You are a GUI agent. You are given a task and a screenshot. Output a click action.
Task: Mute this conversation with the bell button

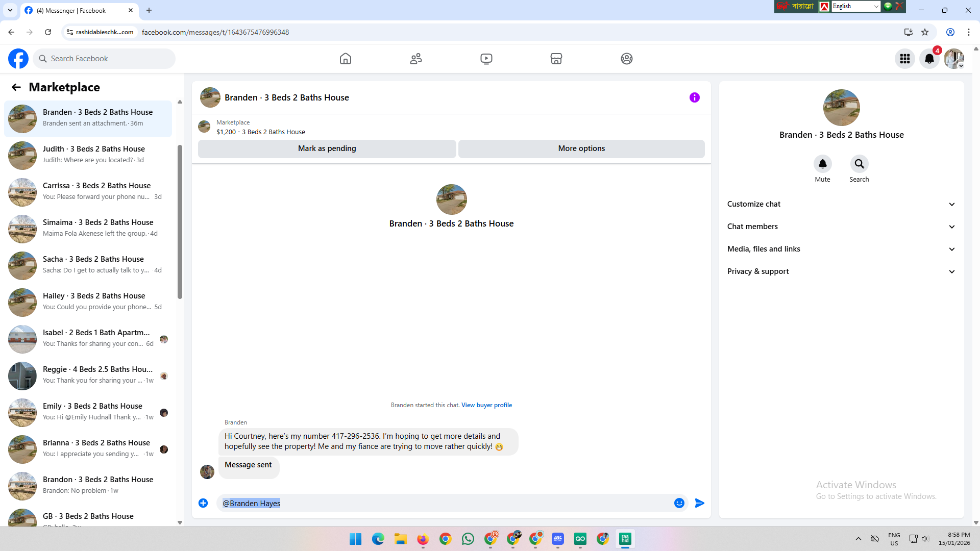click(822, 164)
